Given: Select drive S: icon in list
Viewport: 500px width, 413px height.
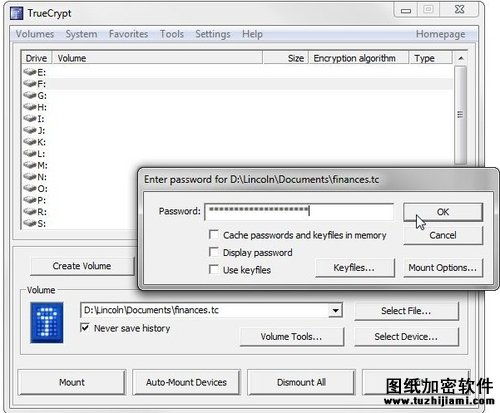Looking at the screenshot, I should pos(30,223).
